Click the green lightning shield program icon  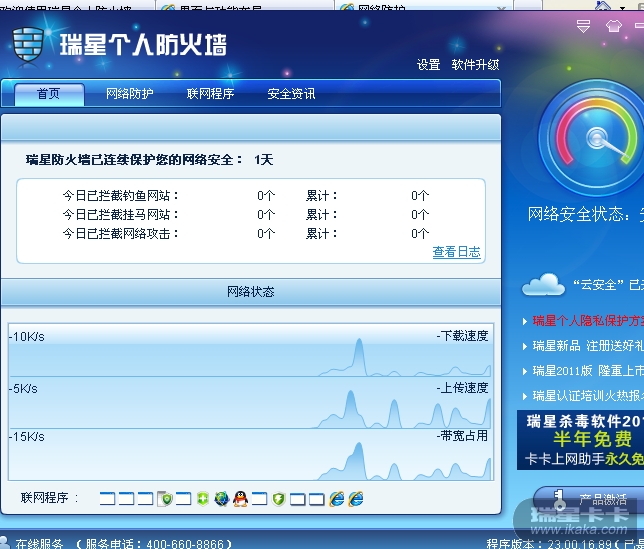pyautogui.click(x=278, y=499)
